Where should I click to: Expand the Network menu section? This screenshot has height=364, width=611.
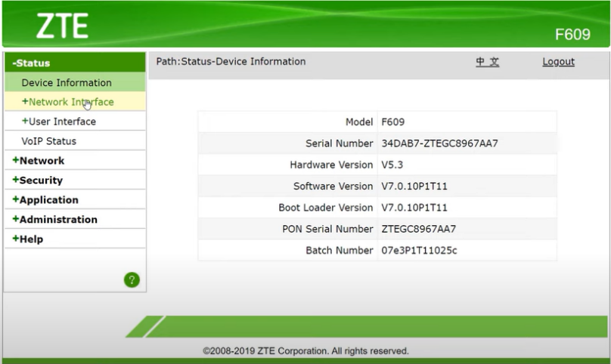[x=75, y=160]
